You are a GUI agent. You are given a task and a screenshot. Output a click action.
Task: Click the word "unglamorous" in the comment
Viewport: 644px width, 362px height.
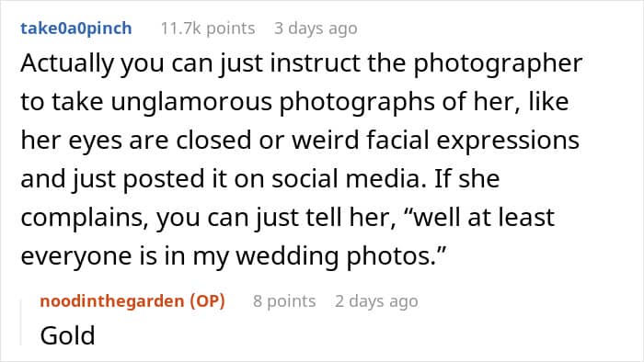tap(191, 103)
